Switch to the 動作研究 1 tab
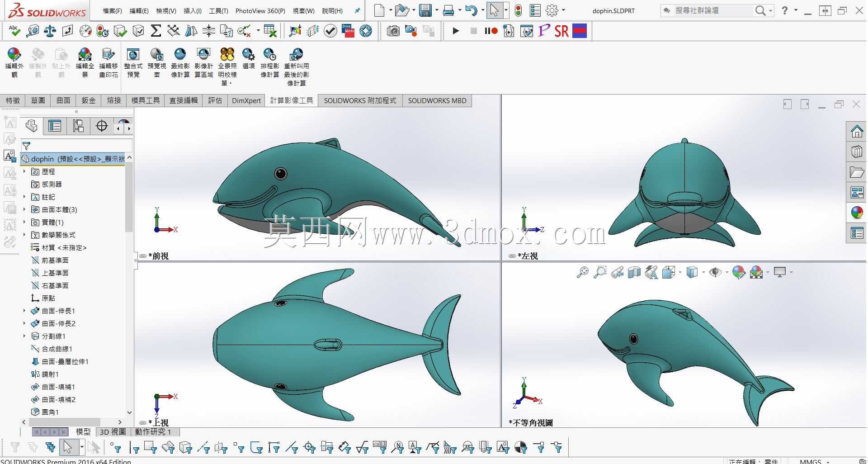 153,432
